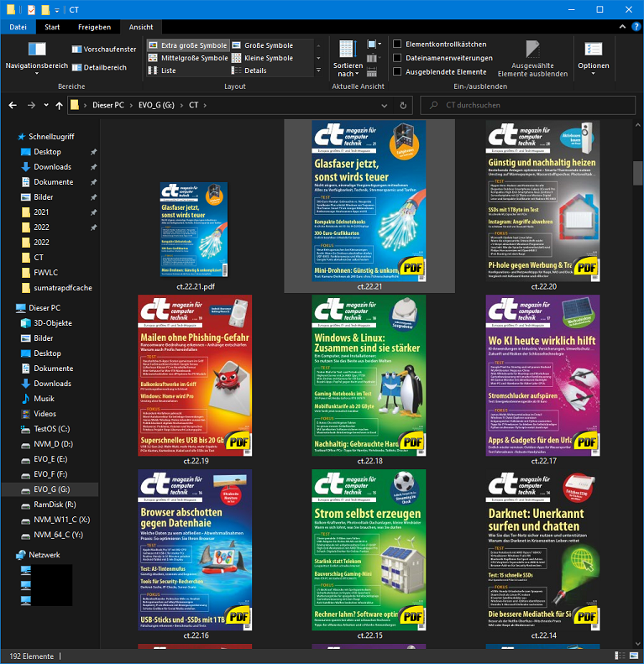The image size is (644, 664).
Task: Toggle the Detailbereich details pane
Action: 99,67
